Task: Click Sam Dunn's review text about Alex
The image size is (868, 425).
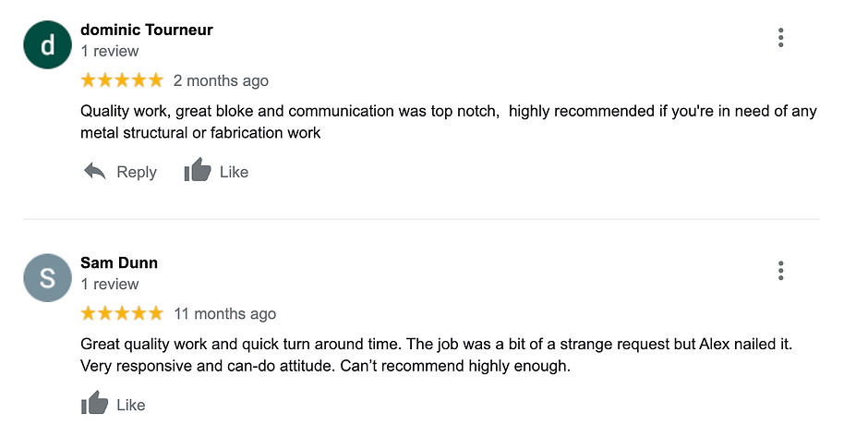Action: coord(437,355)
